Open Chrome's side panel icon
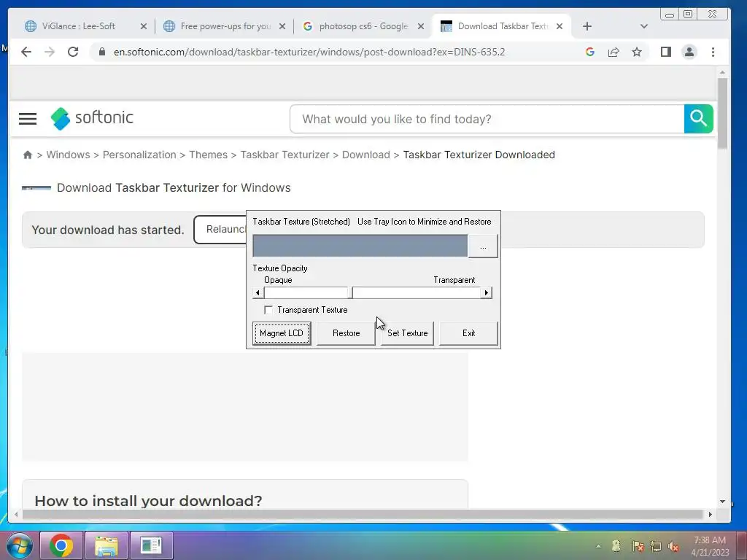Screen dimensions: 747x560 [x=666, y=52]
